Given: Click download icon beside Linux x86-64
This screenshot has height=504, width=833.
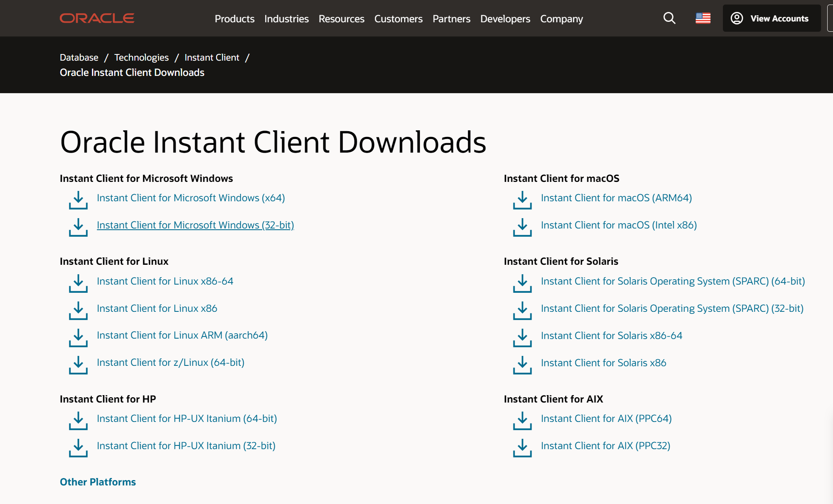Looking at the screenshot, I should pos(78,283).
